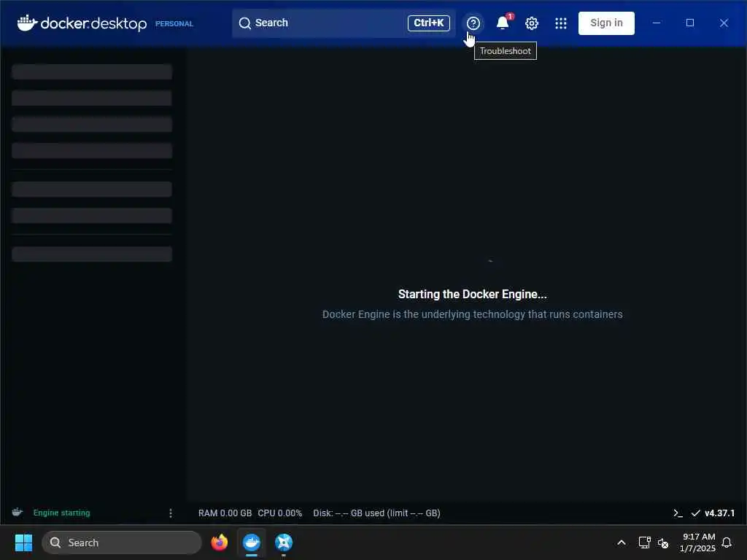The image size is (747, 560).
Task: Open the Docker apps grid menu
Action: 561,23
